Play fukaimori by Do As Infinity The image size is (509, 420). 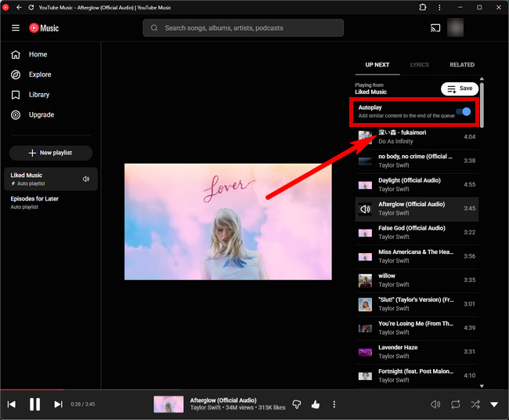click(417, 137)
